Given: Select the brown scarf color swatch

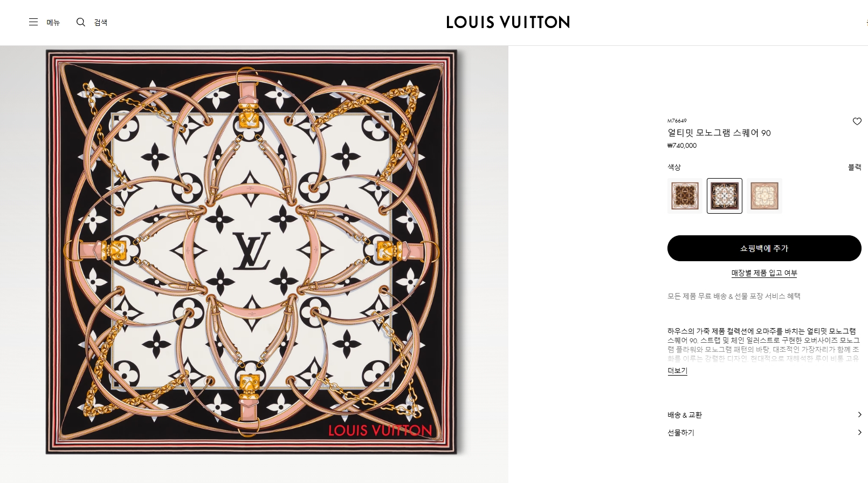Looking at the screenshot, I should (x=685, y=196).
